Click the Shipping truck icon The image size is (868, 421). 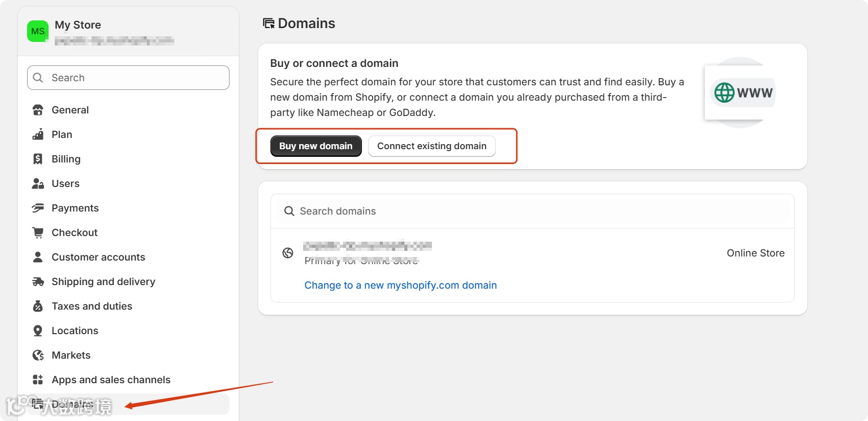pyautogui.click(x=38, y=282)
